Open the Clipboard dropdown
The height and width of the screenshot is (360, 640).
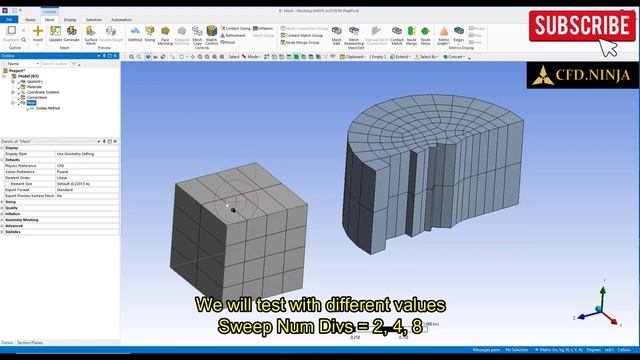click(x=352, y=57)
